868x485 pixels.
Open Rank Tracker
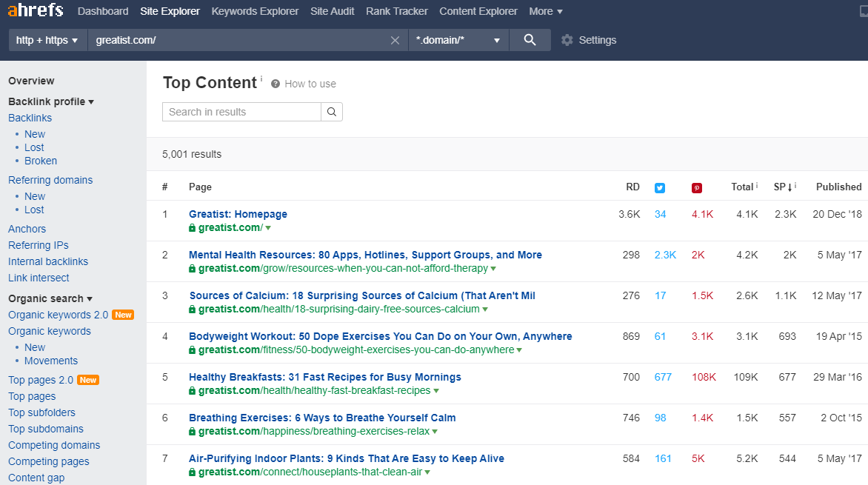(397, 11)
